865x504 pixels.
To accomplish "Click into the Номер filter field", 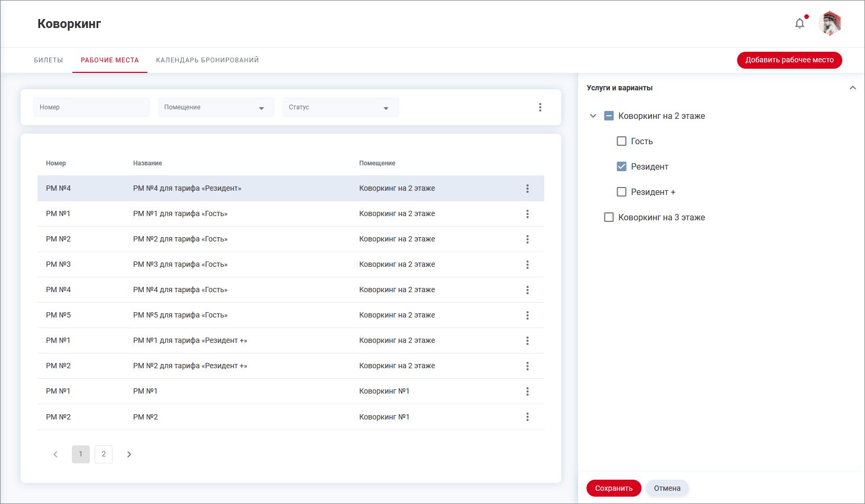I will tap(91, 107).
